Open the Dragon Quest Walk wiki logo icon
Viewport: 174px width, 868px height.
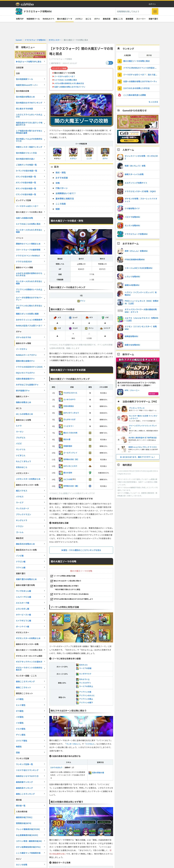click(19, 11)
